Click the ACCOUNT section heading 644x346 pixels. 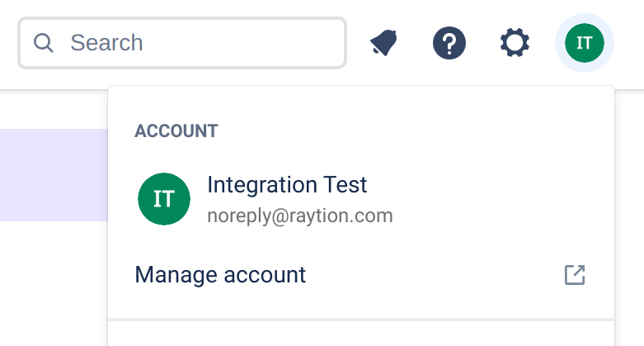(x=176, y=131)
